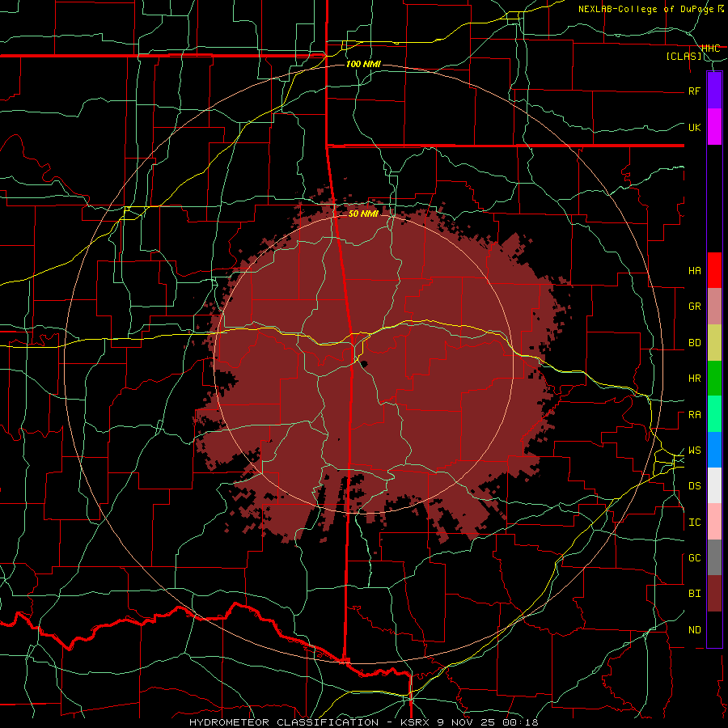Click the WS blue legend swatch
728x728 pixels.
[714, 450]
